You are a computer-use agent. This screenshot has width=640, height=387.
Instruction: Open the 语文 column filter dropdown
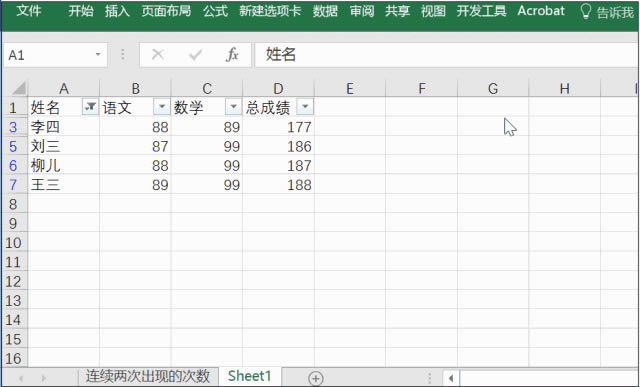[x=162, y=107]
